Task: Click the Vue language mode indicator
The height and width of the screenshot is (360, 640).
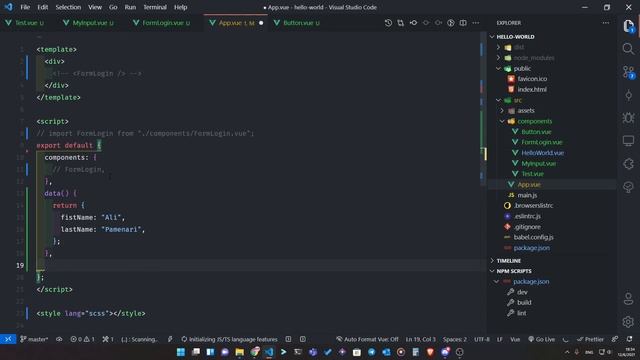Action: (515, 339)
